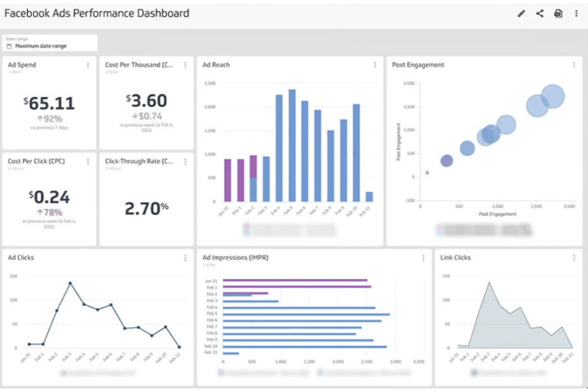This screenshot has width=588, height=392.
Task: Click the Ad Spend value $65.11
Action: click(x=49, y=103)
